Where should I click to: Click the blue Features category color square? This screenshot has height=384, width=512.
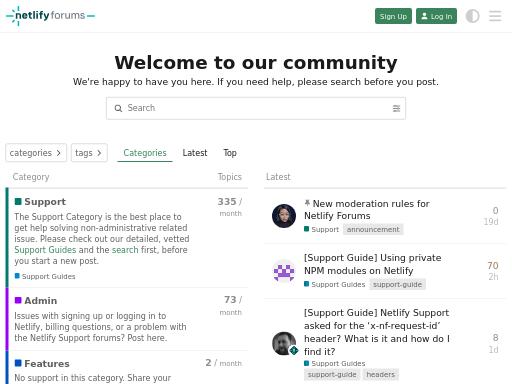(x=18, y=363)
